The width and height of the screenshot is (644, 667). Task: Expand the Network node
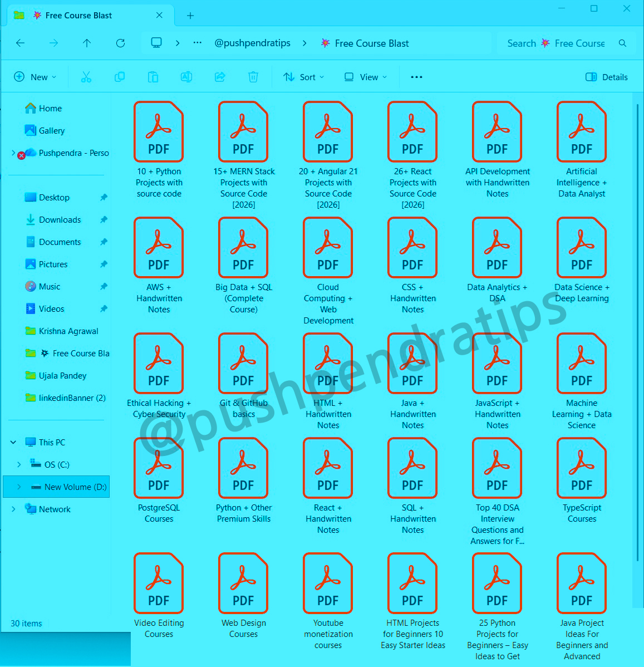pyautogui.click(x=13, y=509)
